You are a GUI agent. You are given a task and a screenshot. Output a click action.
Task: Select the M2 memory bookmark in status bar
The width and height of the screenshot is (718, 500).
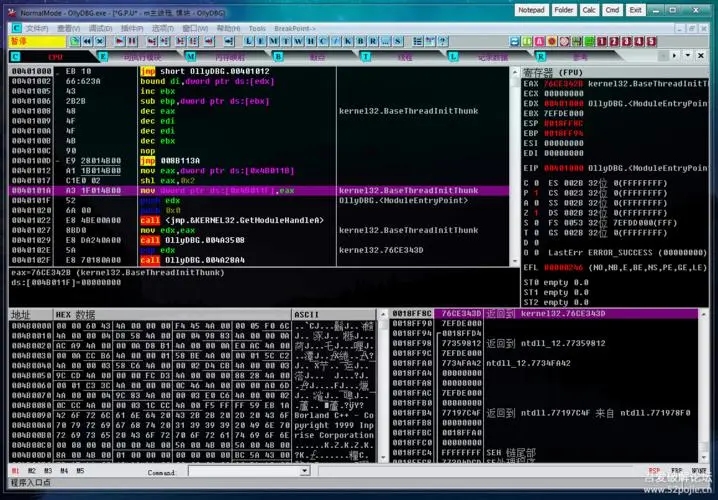[x=32, y=470]
